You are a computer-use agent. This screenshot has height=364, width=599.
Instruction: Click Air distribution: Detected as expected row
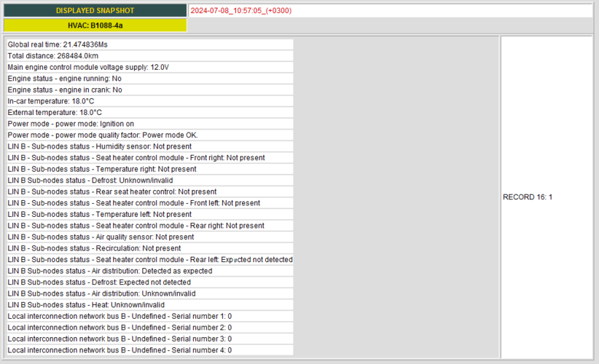tap(150, 271)
